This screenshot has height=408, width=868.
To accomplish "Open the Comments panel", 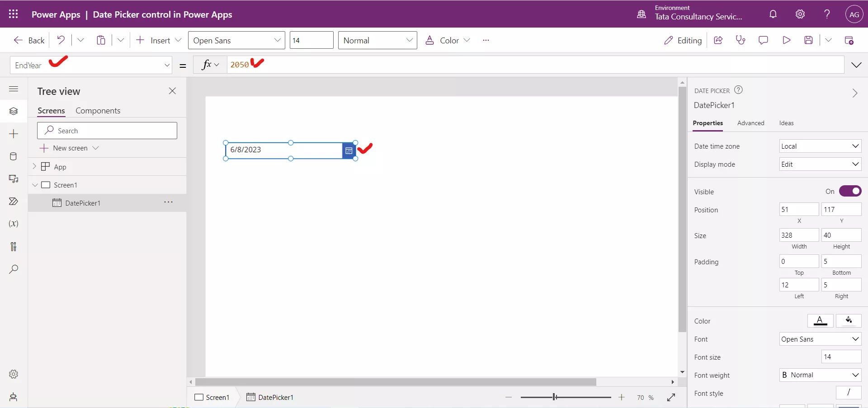I will coord(764,40).
